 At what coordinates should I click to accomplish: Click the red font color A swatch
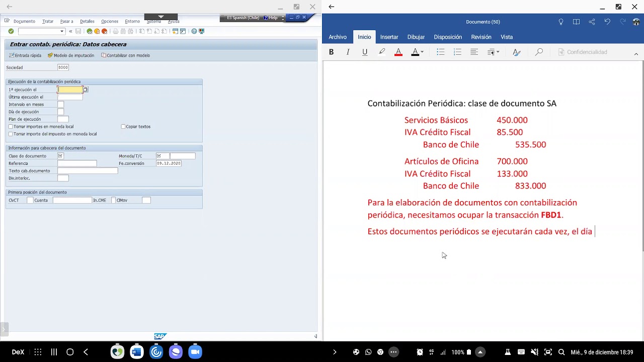click(398, 52)
